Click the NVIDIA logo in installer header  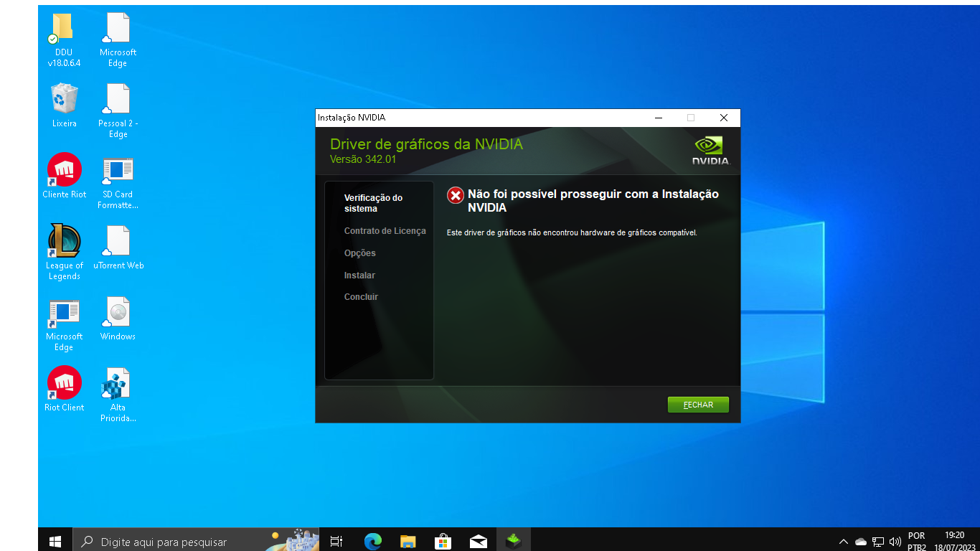(710, 151)
